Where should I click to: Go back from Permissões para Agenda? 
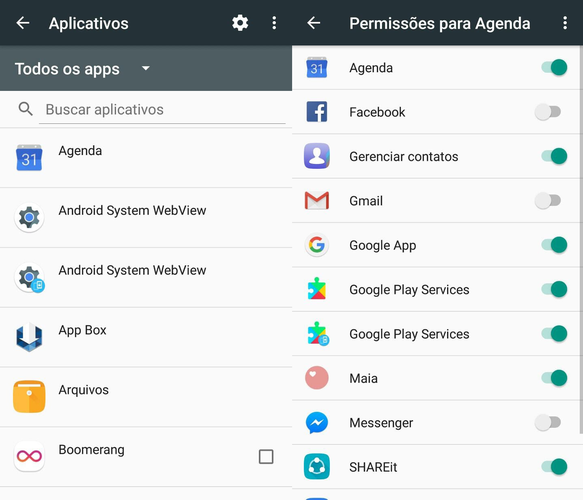[314, 23]
